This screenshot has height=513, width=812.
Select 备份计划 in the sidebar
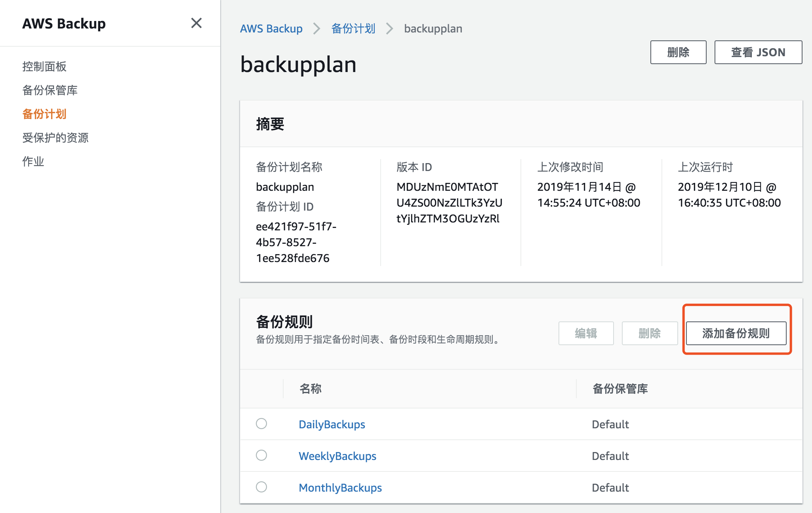pyautogui.click(x=44, y=114)
